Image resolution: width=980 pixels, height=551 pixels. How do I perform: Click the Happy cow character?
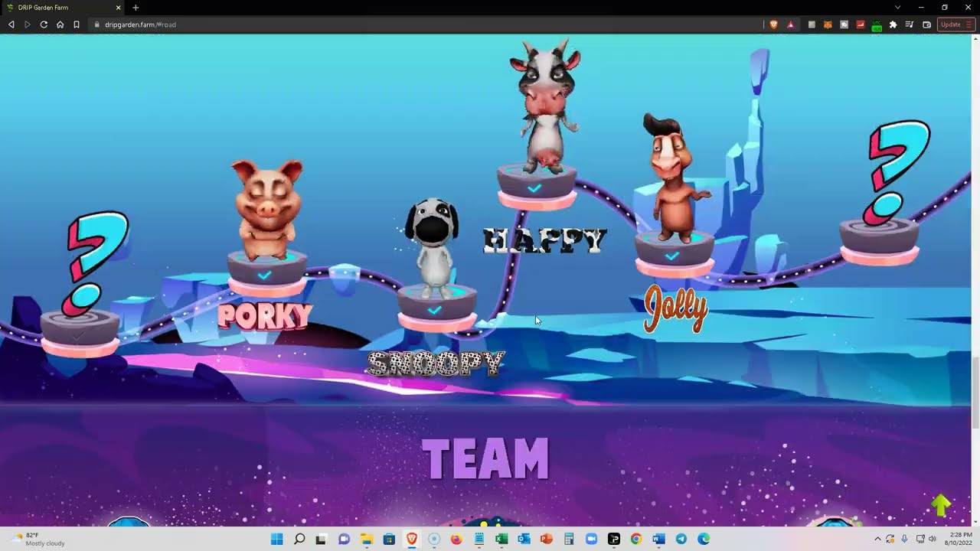[x=545, y=106]
